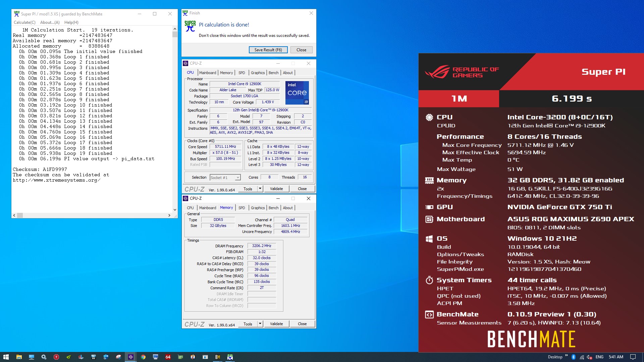Click the dark bars taskbar icon
The height and width of the screenshot is (362, 644).
pos(94,357)
